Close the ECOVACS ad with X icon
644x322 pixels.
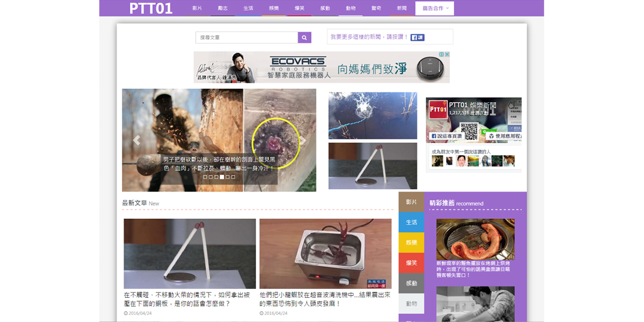447,55
